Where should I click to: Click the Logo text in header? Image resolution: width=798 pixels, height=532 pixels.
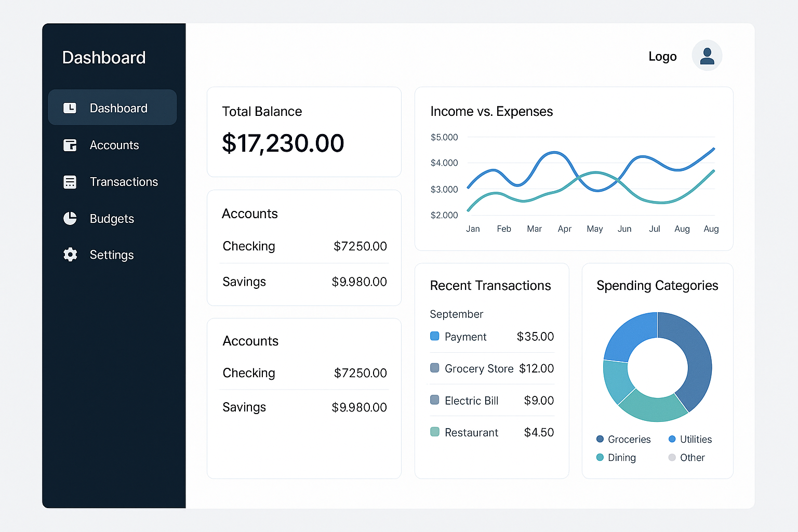[662, 57]
